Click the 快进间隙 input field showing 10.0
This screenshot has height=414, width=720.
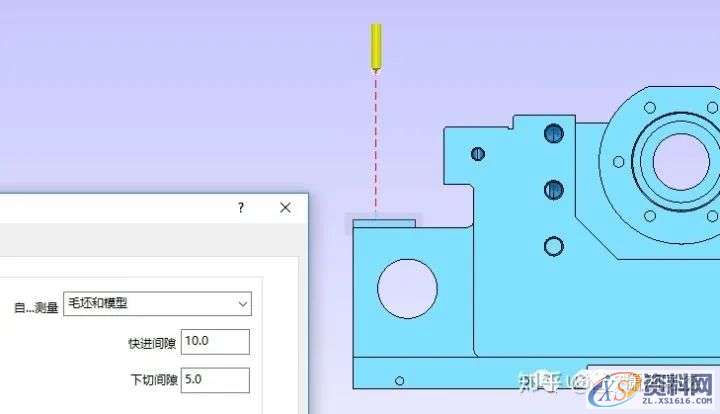coord(215,341)
